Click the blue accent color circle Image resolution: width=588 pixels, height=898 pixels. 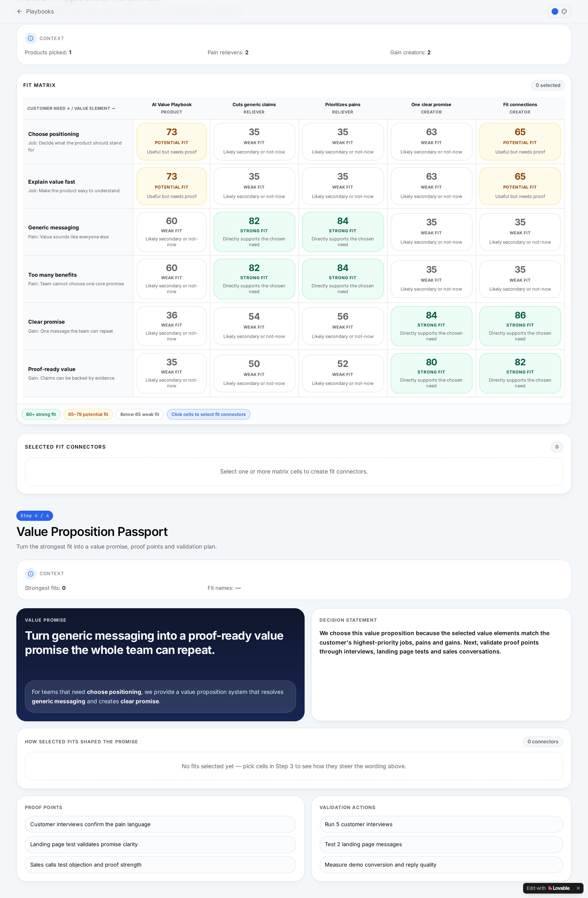[555, 12]
